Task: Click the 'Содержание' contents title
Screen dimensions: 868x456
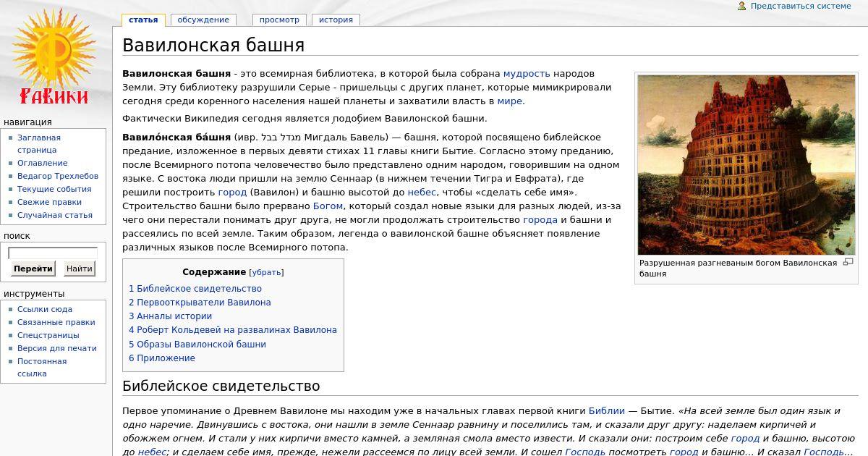Action: point(214,273)
